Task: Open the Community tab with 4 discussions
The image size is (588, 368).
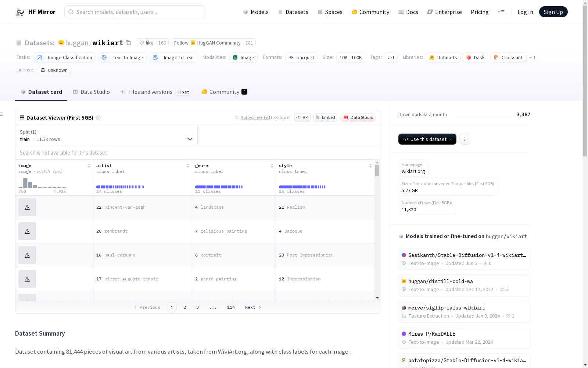Action: coord(224,92)
